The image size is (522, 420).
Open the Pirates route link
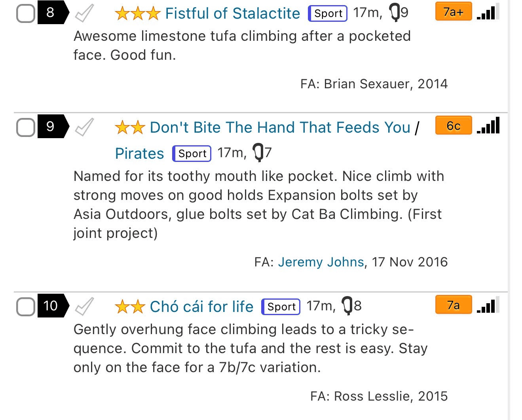(139, 154)
